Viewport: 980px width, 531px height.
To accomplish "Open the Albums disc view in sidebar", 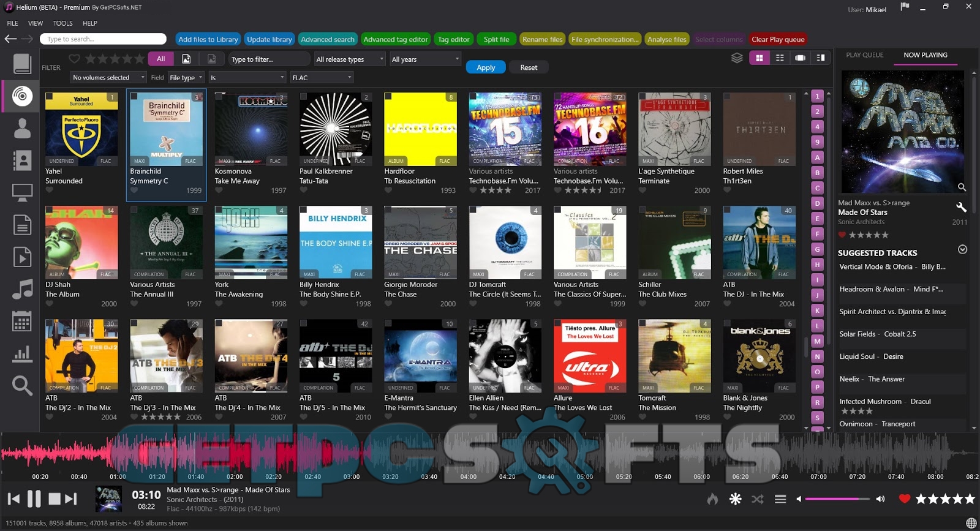I will pos(22,96).
